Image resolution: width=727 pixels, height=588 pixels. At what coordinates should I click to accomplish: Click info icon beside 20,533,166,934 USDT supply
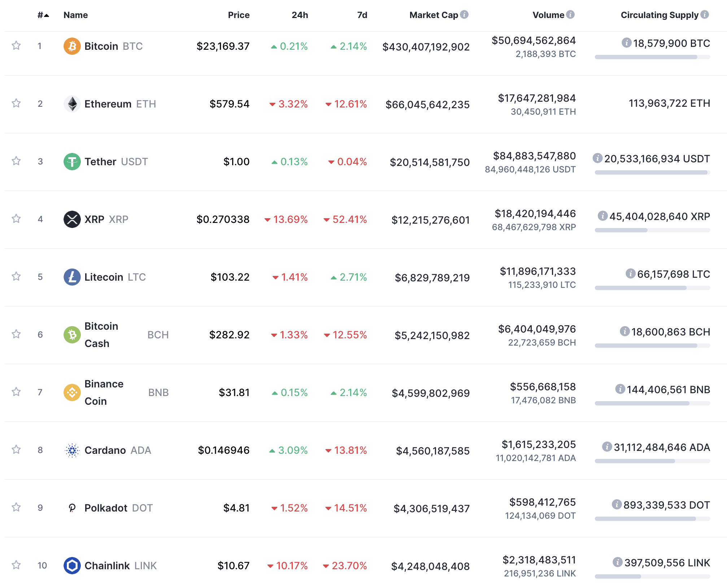(598, 158)
